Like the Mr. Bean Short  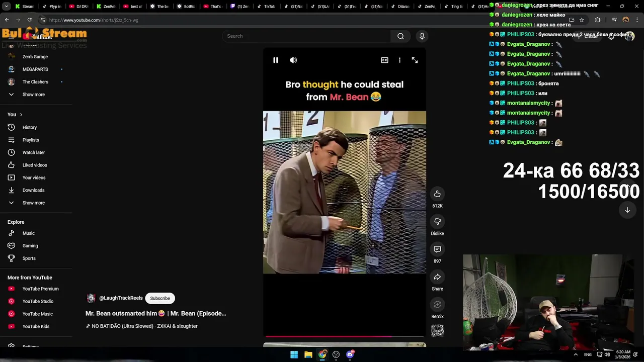click(x=437, y=194)
